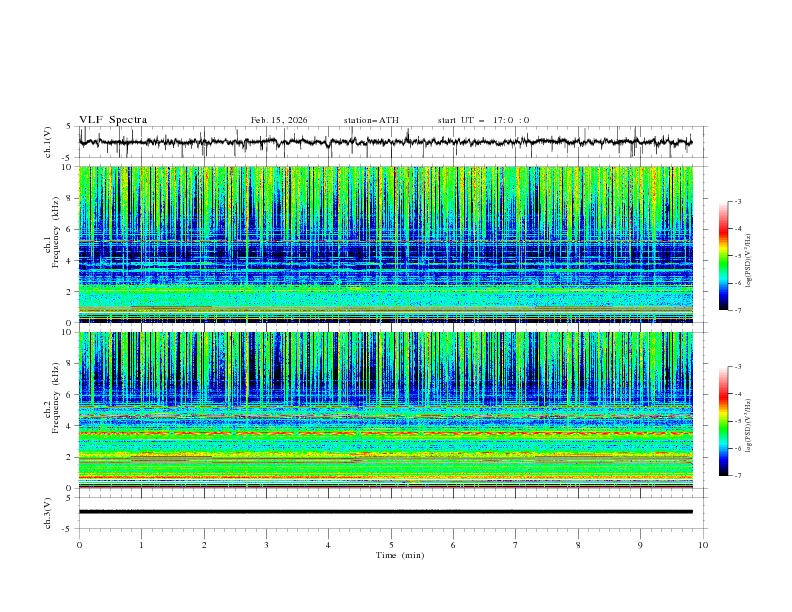Click the "ch.1(V)" waveform axis label
The height and width of the screenshot is (612, 792).
(48, 142)
